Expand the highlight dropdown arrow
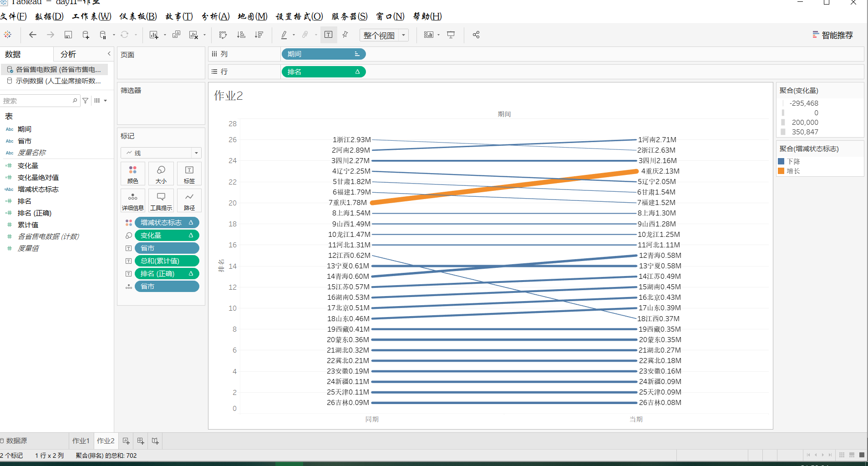 click(294, 35)
